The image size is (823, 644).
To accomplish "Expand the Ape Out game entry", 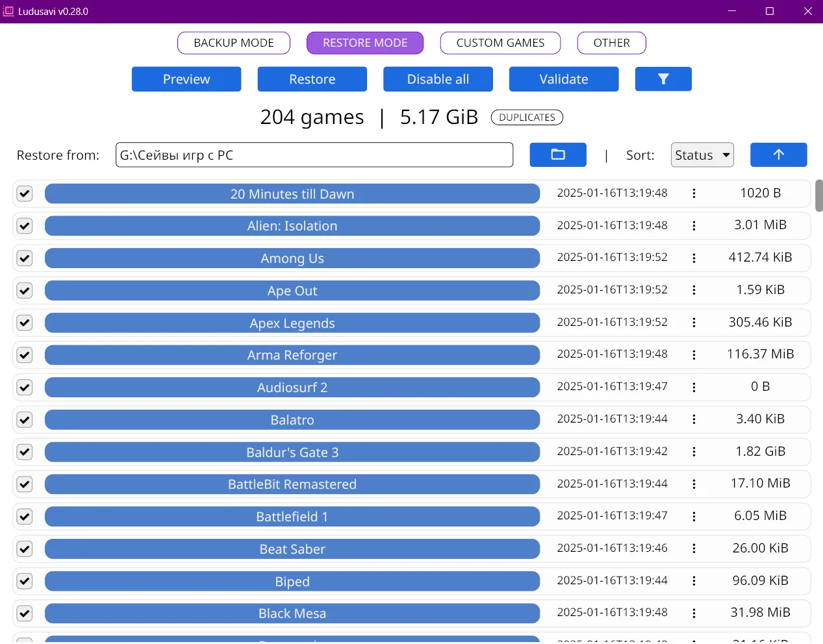I will pos(292,290).
